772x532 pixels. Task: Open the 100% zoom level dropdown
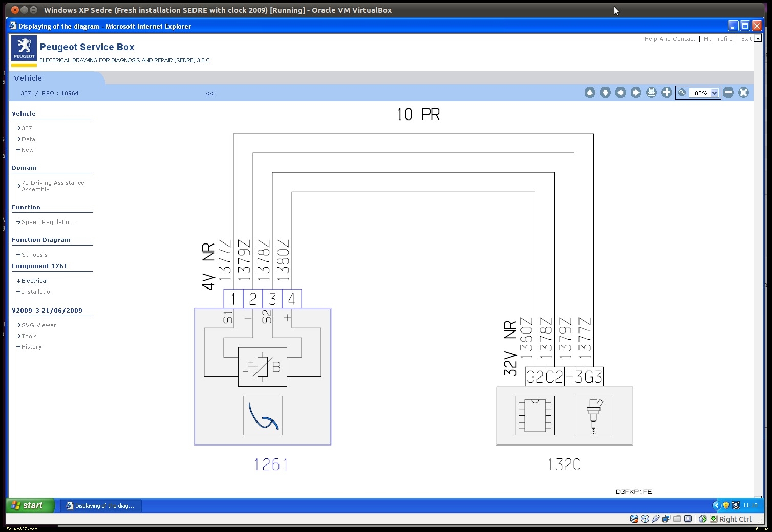714,93
